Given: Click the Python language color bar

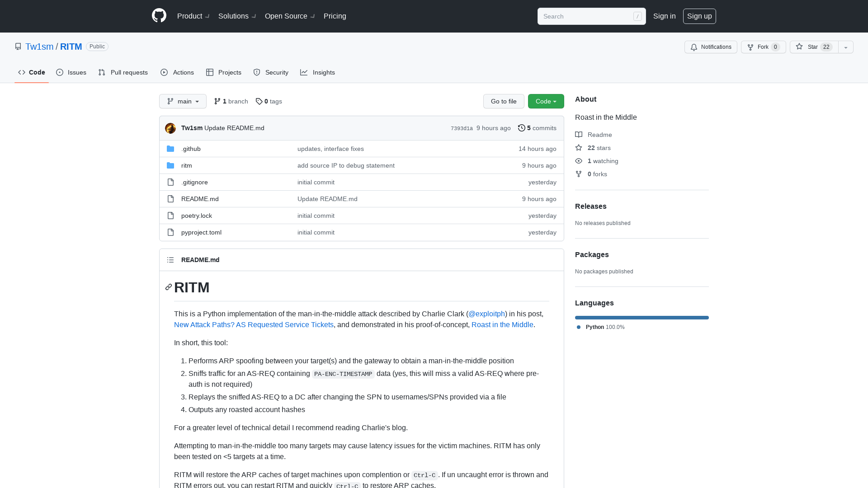Looking at the screenshot, I should (x=642, y=317).
